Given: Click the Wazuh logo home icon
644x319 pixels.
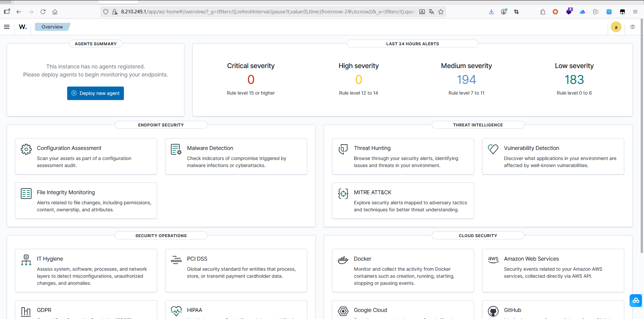Looking at the screenshot, I should point(23,27).
